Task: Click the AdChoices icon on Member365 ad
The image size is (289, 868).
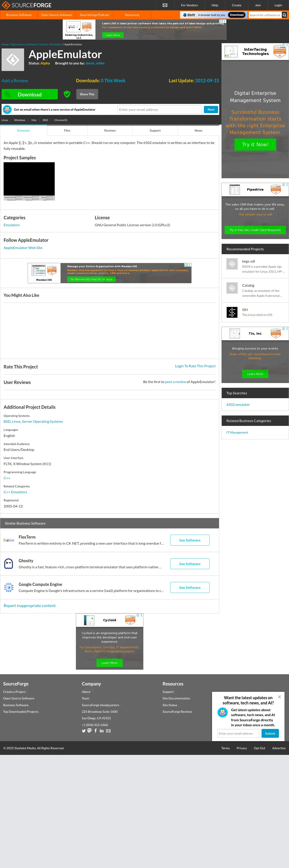Action: tap(186, 265)
